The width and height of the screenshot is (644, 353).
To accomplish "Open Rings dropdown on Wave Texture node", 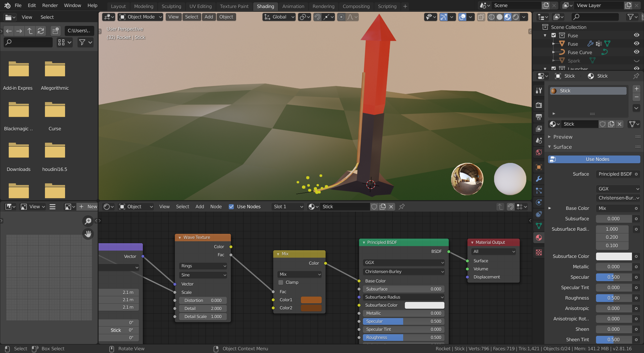I will pyautogui.click(x=203, y=266).
